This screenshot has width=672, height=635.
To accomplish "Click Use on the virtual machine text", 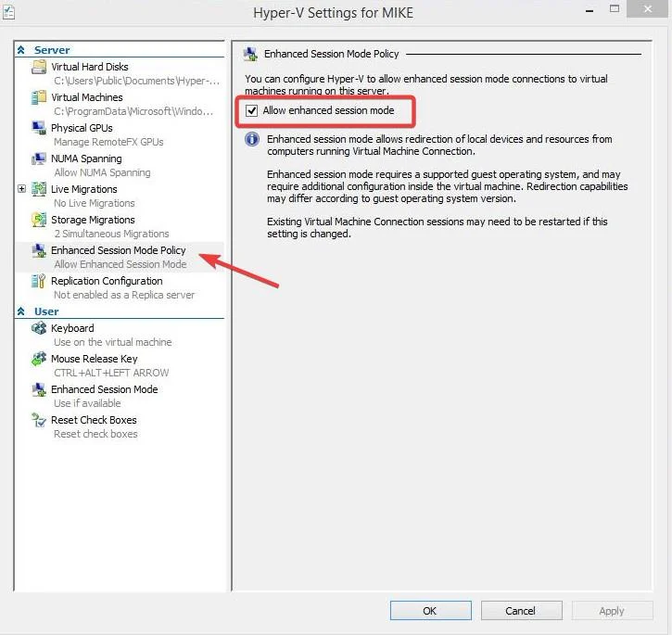I will click(x=113, y=342).
